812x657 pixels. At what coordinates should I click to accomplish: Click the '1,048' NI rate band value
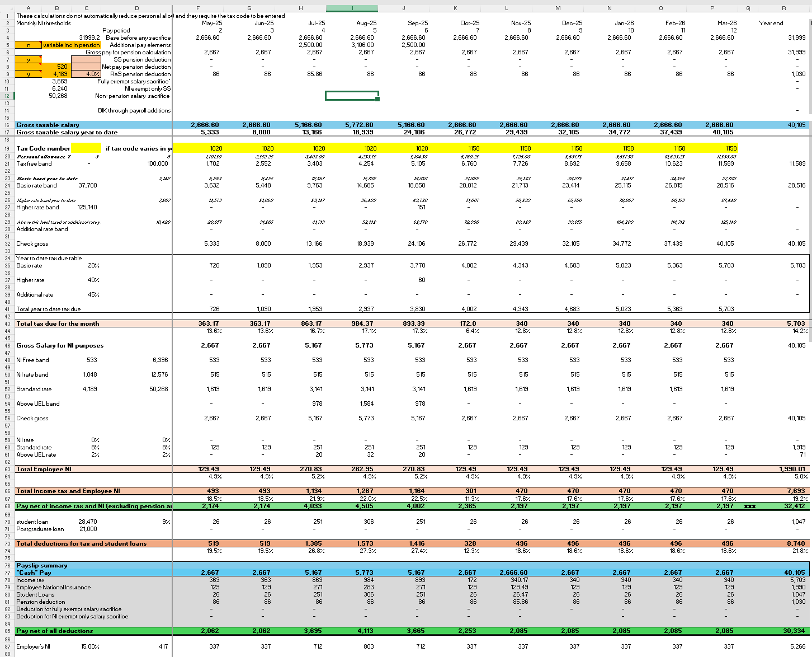[89, 374]
